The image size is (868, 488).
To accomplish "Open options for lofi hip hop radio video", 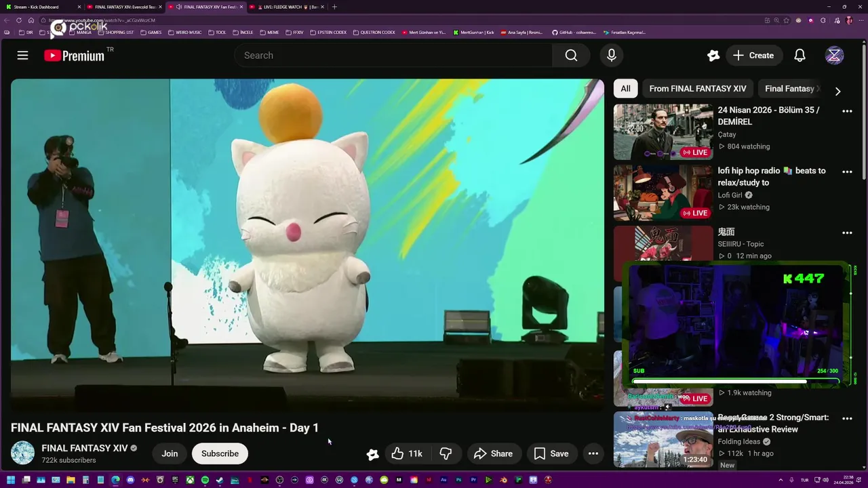I will [847, 171].
